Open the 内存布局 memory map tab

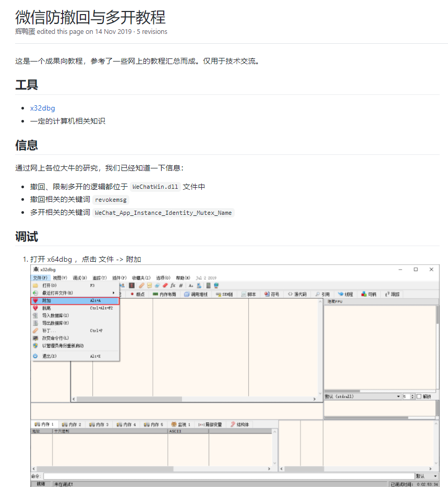165,295
